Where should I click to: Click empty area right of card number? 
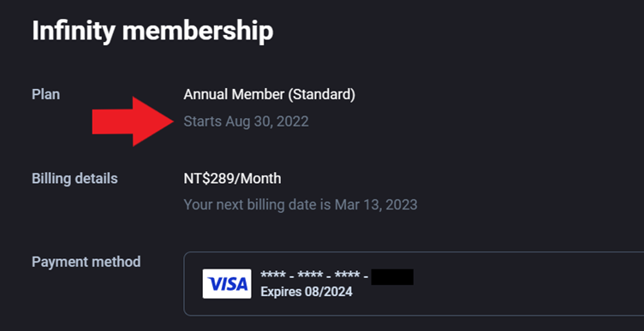pos(526,277)
